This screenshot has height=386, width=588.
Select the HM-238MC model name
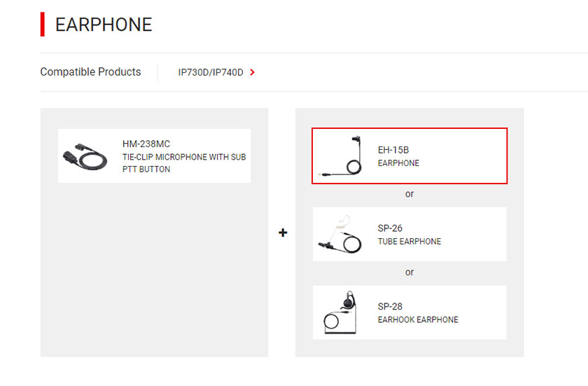click(x=146, y=144)
